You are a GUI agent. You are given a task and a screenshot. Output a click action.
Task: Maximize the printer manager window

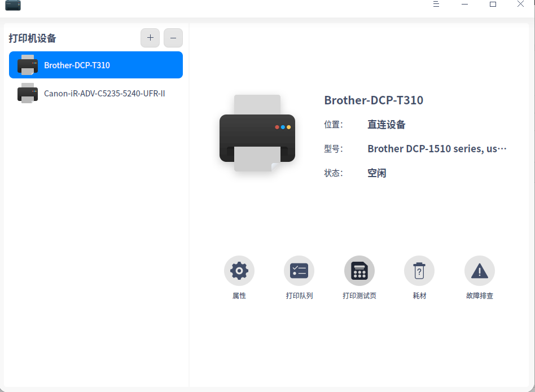(493, 4)
